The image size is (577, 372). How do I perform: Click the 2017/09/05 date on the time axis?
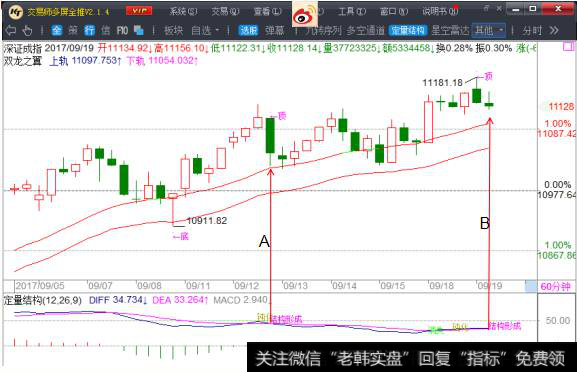click(x=40, y=286)
